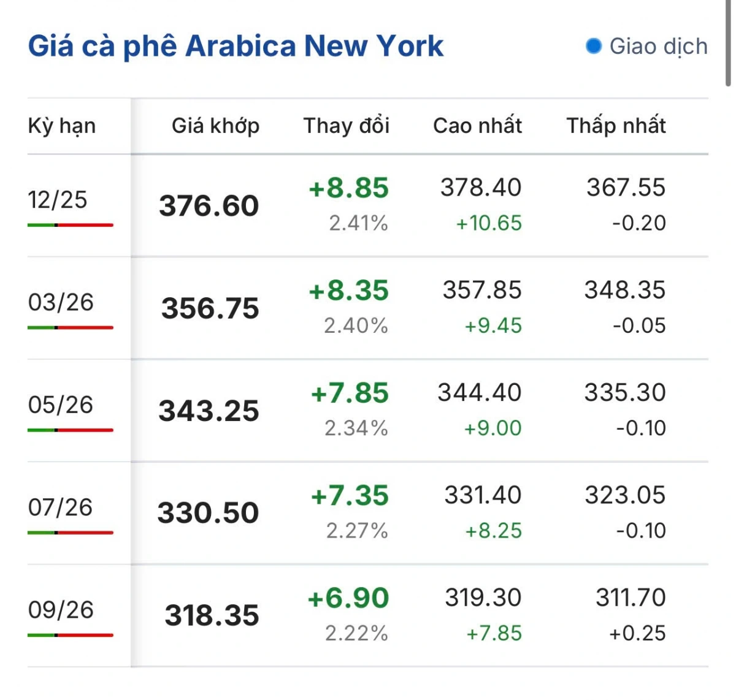736x700 pixels.
Task: Select the 03/26 contract term
Action: click(x=61, y=302)
